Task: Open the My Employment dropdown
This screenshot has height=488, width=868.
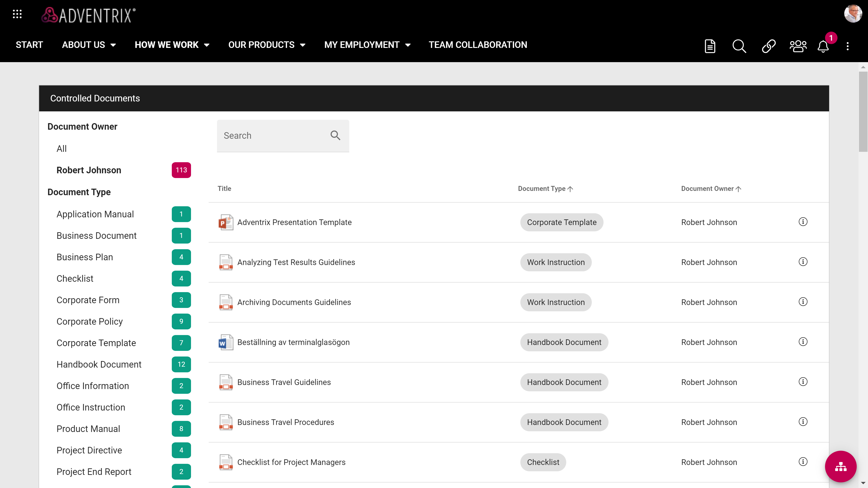Action: point(367,45)
